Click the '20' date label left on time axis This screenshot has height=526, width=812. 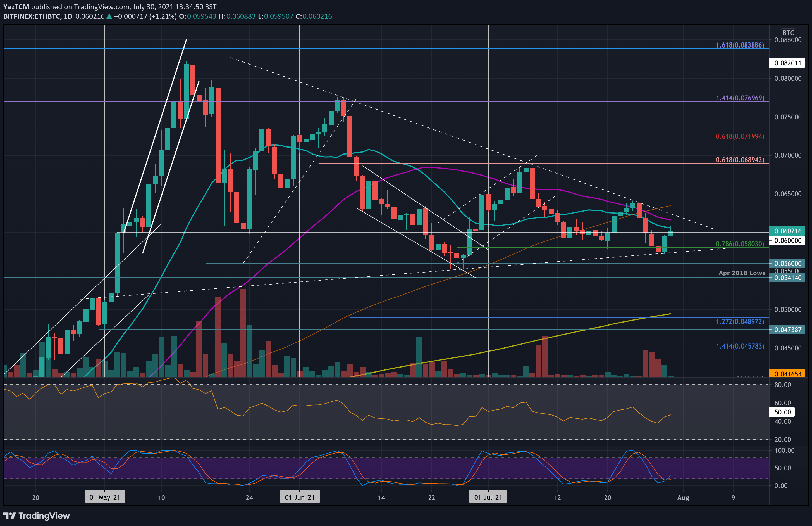pos(35,498)
